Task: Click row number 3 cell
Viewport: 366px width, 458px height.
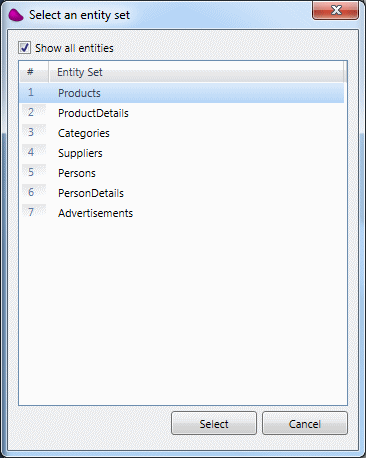Action: [x=34, y=133]
